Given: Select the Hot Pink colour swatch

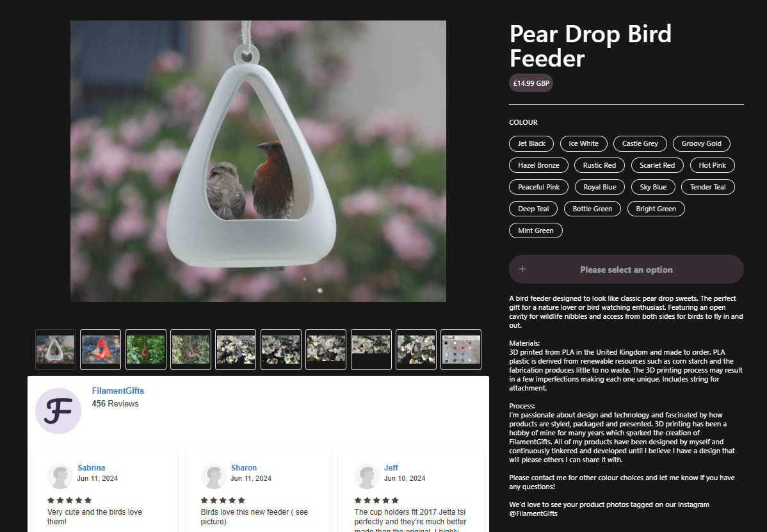Looking at the screenshot, I should coord(712,165).
